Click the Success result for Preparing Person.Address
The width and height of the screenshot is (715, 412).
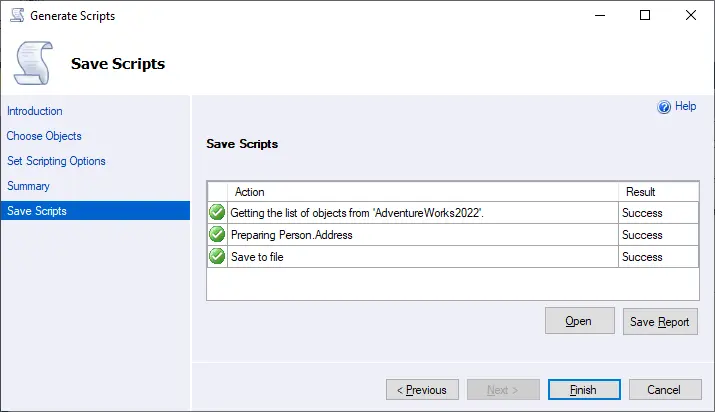642,235
